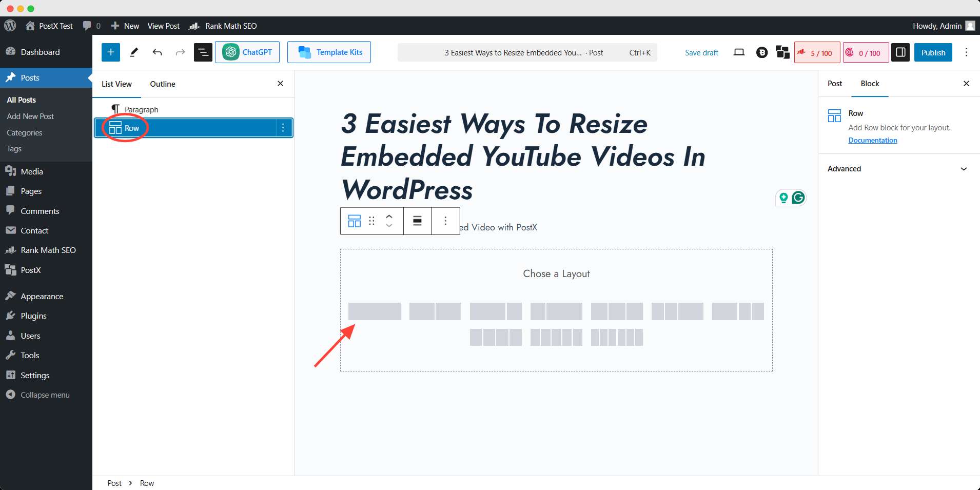Choose the five equal columns layout
This screenshot has height=490, width=980.
point(556,337)
